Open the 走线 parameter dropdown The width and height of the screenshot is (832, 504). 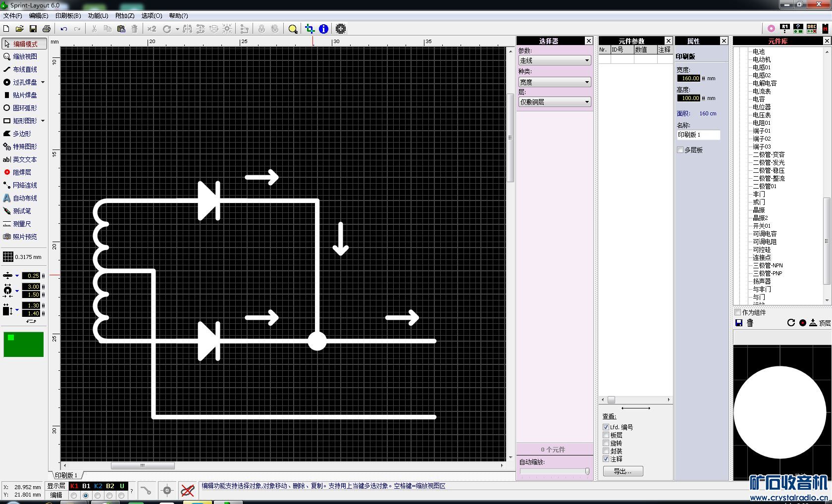(554, 60)
